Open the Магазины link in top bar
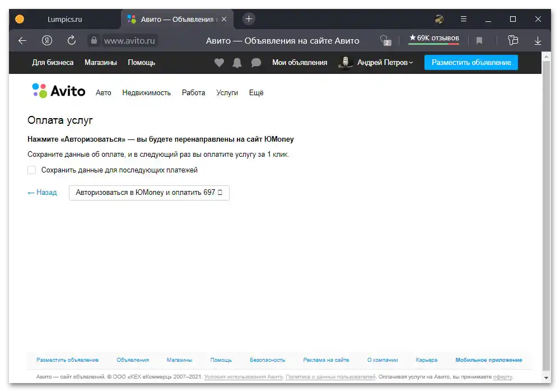This screenshot has height=392, width=560. point(101,63)
